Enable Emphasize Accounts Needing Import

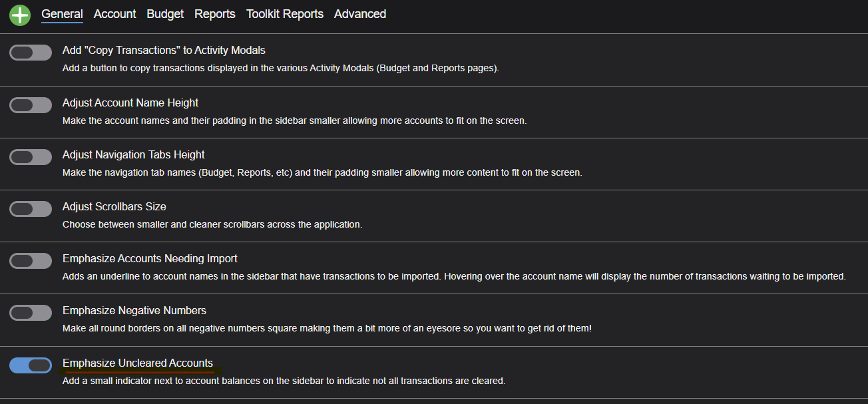(x=30, y=260)
